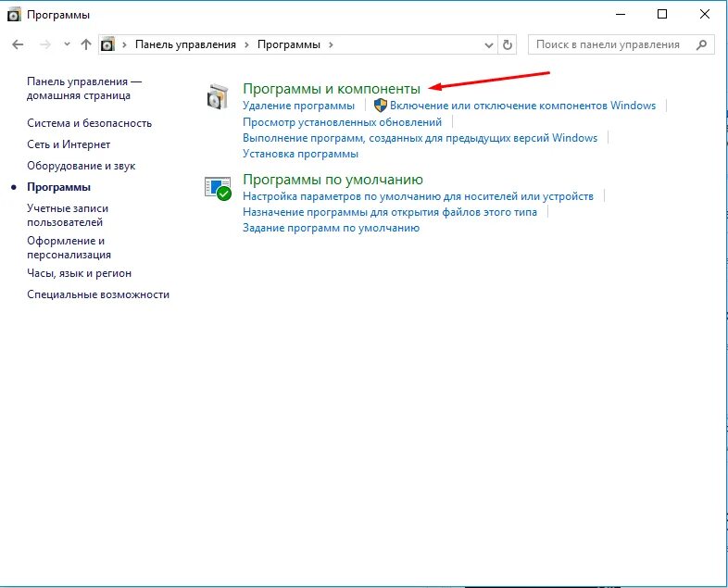Screen dimensions: 728x588
Task: Expand the chevron after Панель управления
Action: pyautogui.click(x=246, y=45)
